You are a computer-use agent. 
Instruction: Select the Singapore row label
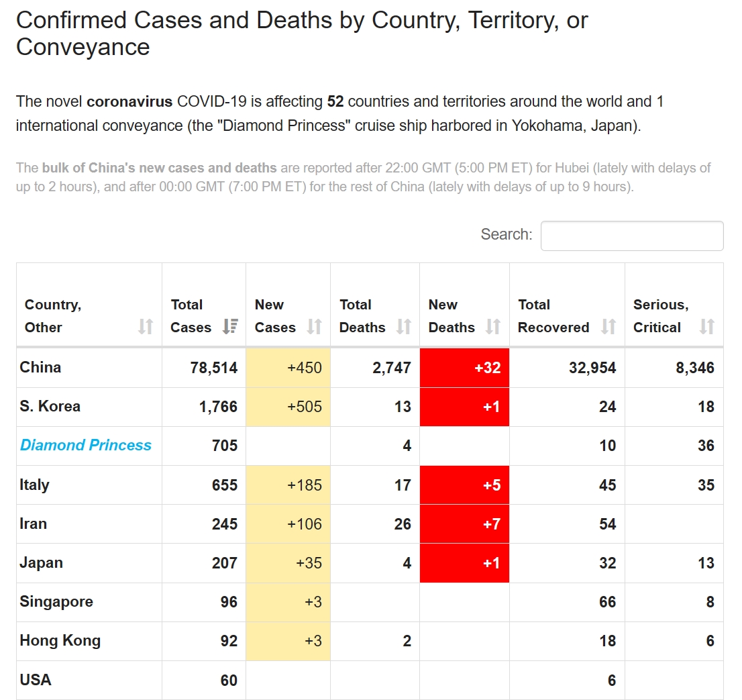pos(56,601)
